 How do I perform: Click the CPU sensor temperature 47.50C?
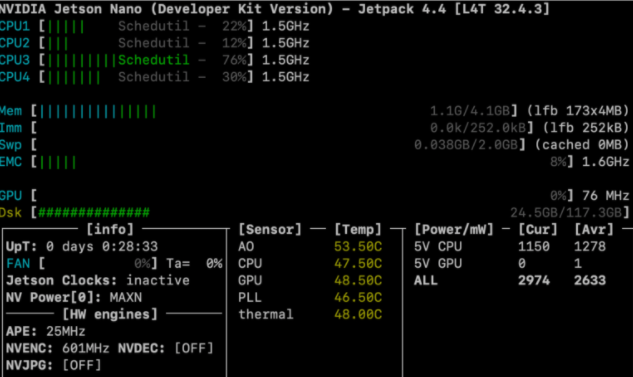358,264
